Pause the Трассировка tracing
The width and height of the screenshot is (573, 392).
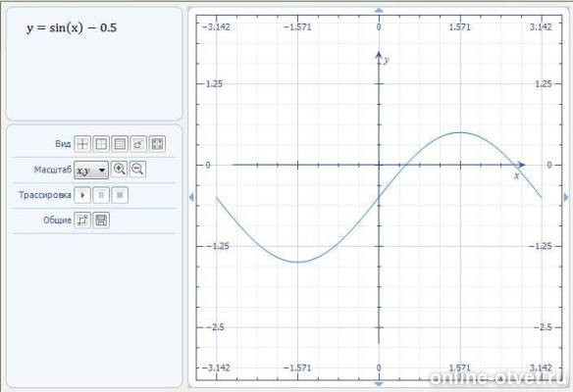(x=101, y=195)
